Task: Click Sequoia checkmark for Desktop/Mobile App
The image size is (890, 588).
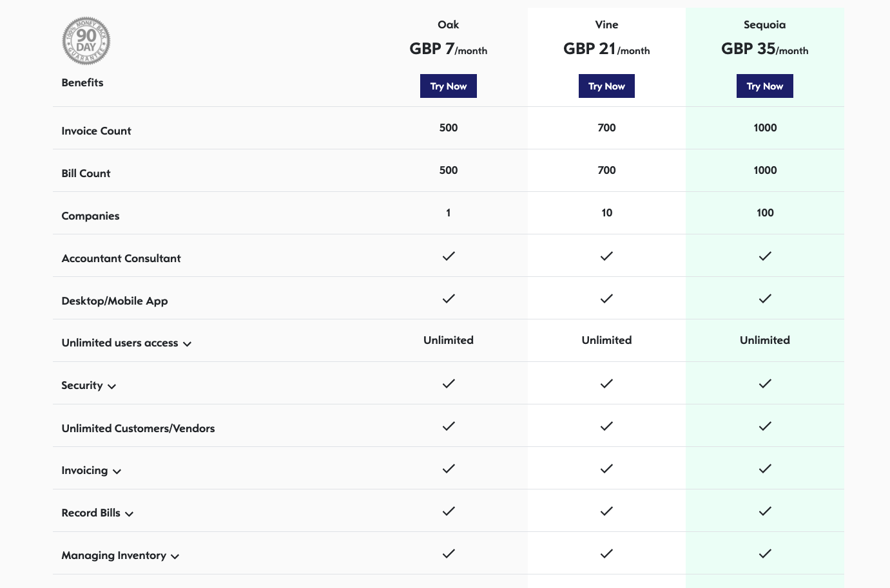Action: (765, 298)
